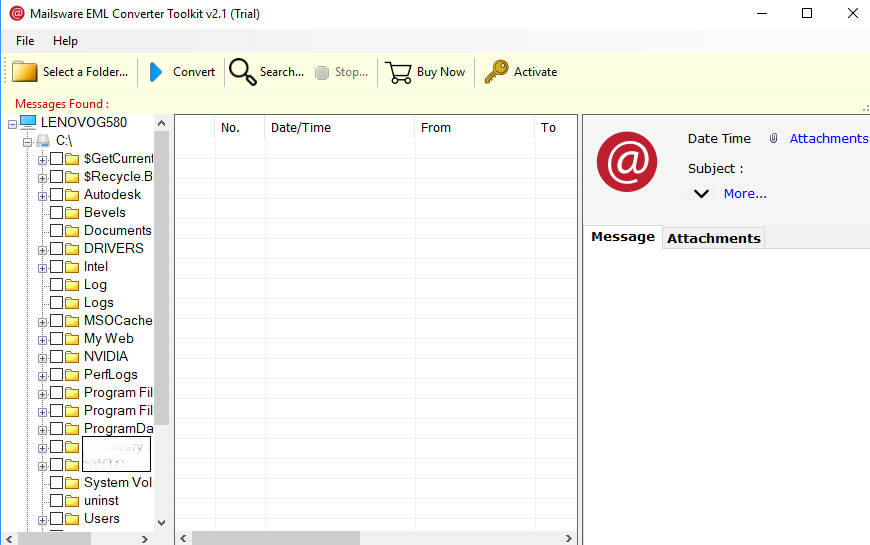Click the golden key Activate icon
The image size is (870, 545).
[x=496, y=72]
